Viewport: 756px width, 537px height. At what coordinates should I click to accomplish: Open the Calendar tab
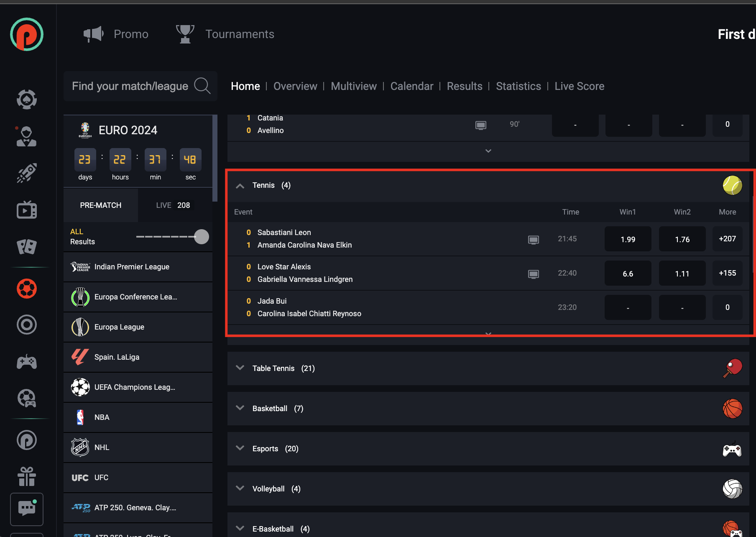411,86
